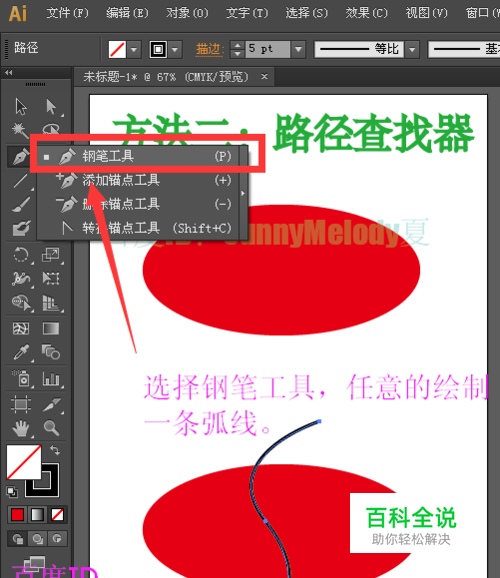Click the Fill swatch in toolbar
The height and width of the screenshot is (578, 500).
point(24,462)
